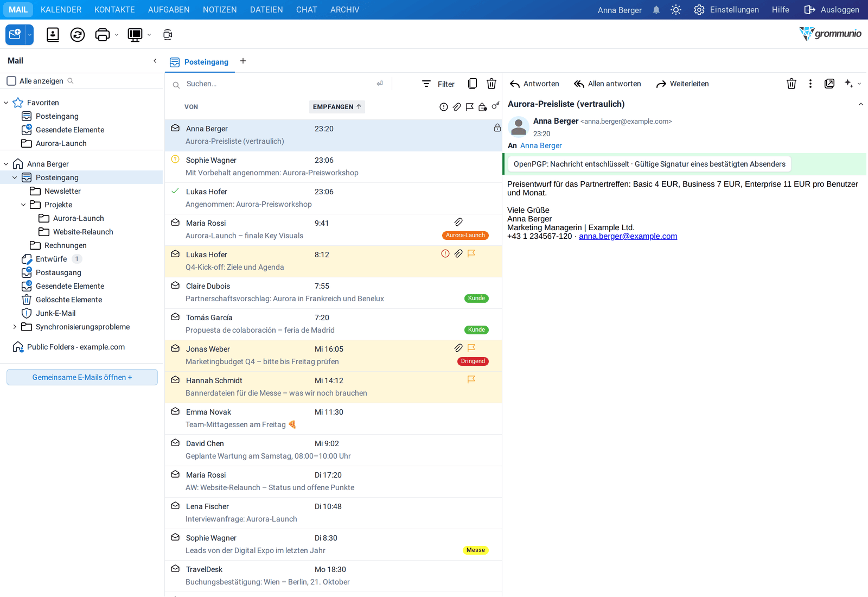The image size is (868, 597).
Task: Click the flag on Jonas Weber's email
Action: (x=471, y=348)
